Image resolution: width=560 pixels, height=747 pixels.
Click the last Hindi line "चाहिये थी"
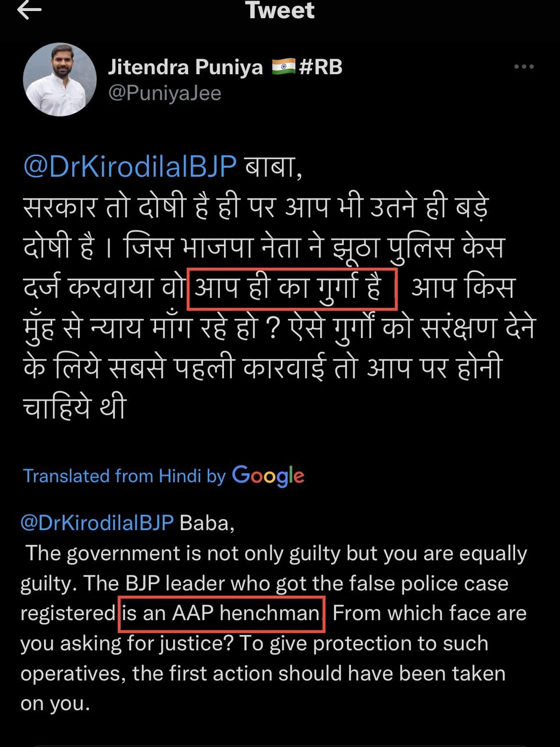point(75,407)
